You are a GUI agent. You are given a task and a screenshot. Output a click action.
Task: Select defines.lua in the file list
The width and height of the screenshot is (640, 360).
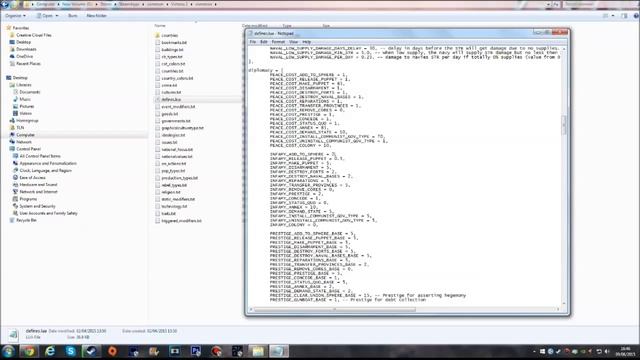click(x=171, y=100)
